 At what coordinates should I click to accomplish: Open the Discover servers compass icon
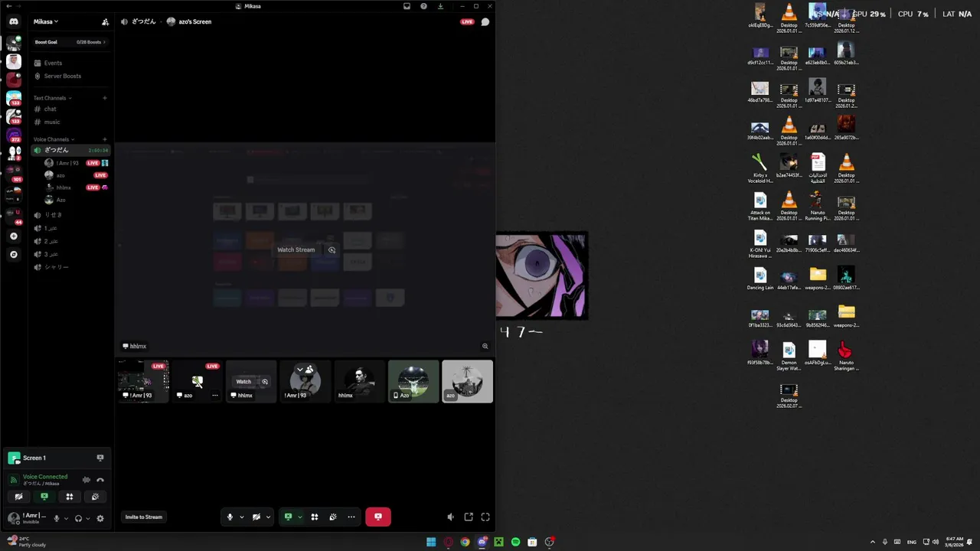point(14,254)
